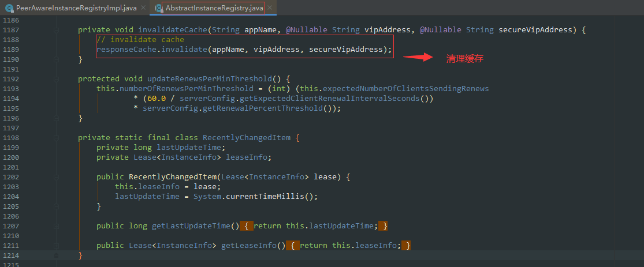Click the leaseInfo field name on line 1200
Image resolution: width=644 pixels, height=267 pixels.
(247, 157)
